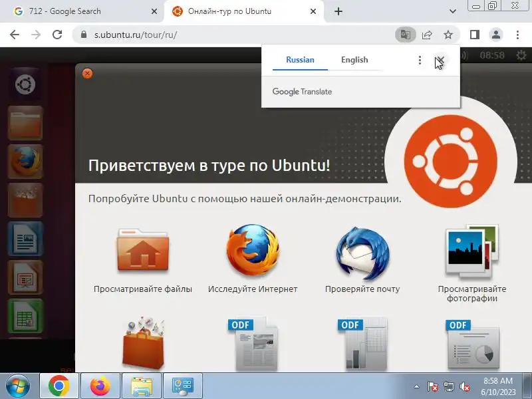Click the Firefox icon on Windows taskbar
Image resolution: width=532 pixels, height=399 pixels.
100,386
